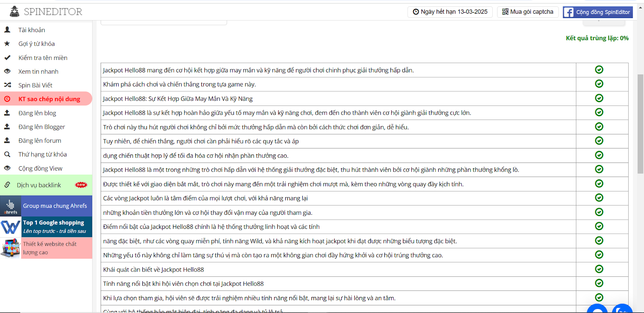The height and width of the screenshot is (313, 644).
Task: Click the upload icon for Đăng lên Blogger
Action: (x=7, y=127)
